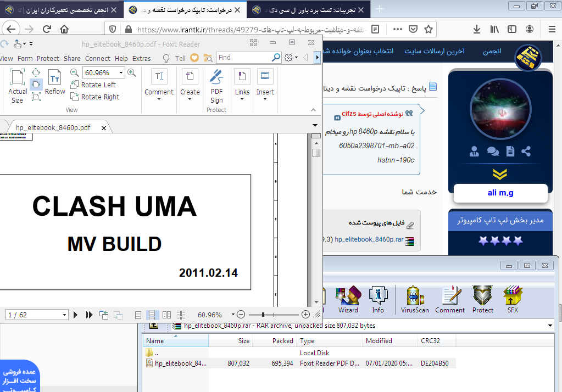Click the zoom out magnifier in Foxit ribbon
562x392 pixels.
click(x=75, y=72)
